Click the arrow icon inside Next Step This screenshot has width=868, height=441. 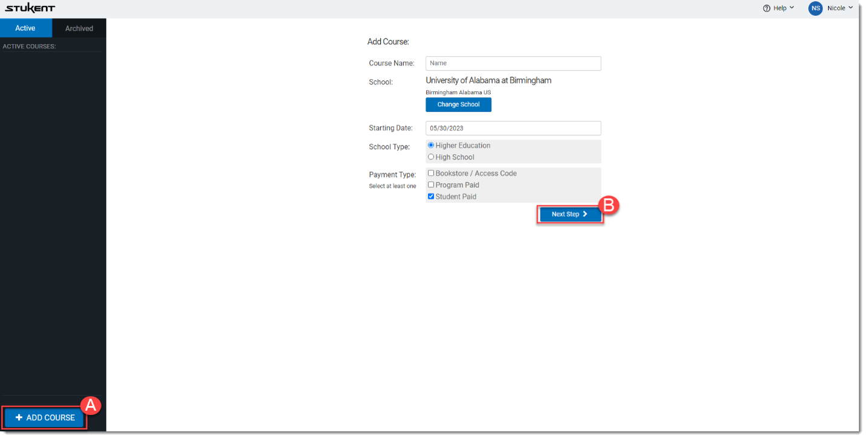tap(583, 214)
